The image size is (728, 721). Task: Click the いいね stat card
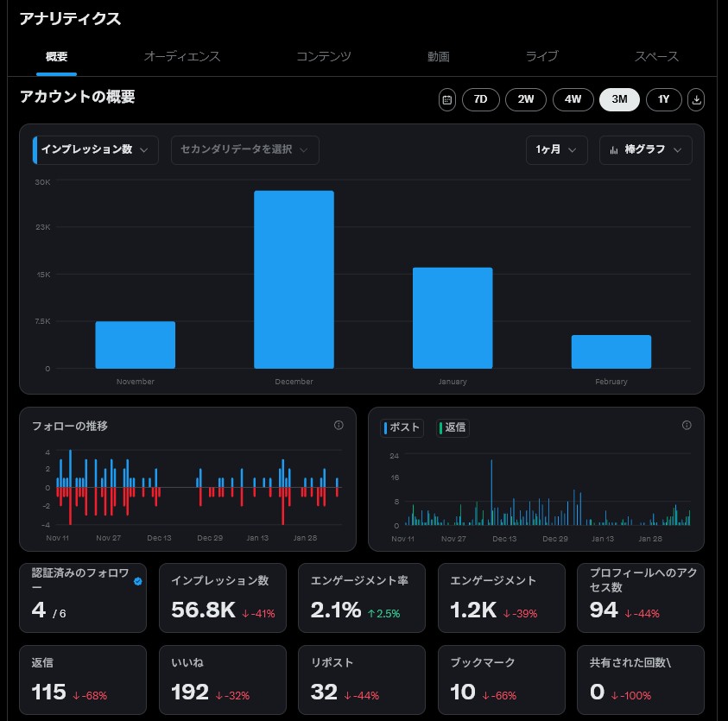point(223,679)
